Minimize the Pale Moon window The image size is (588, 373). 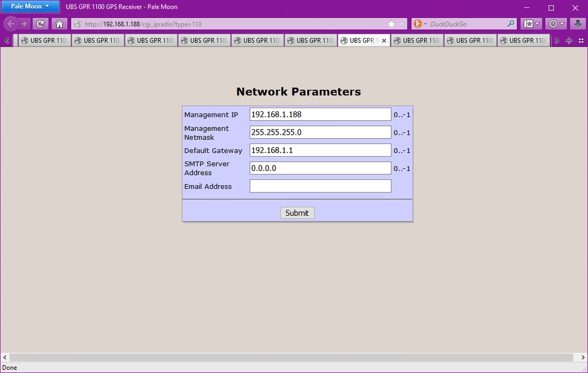pyautogui.click(x=527, y=7)
